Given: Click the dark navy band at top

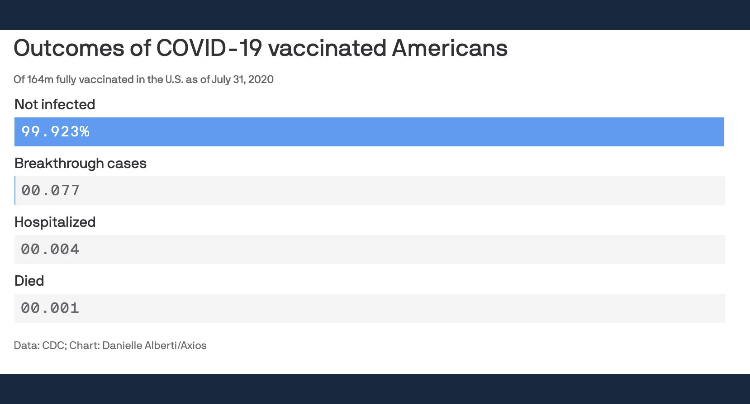Looking at the screenshot, I should click(375, 14).
